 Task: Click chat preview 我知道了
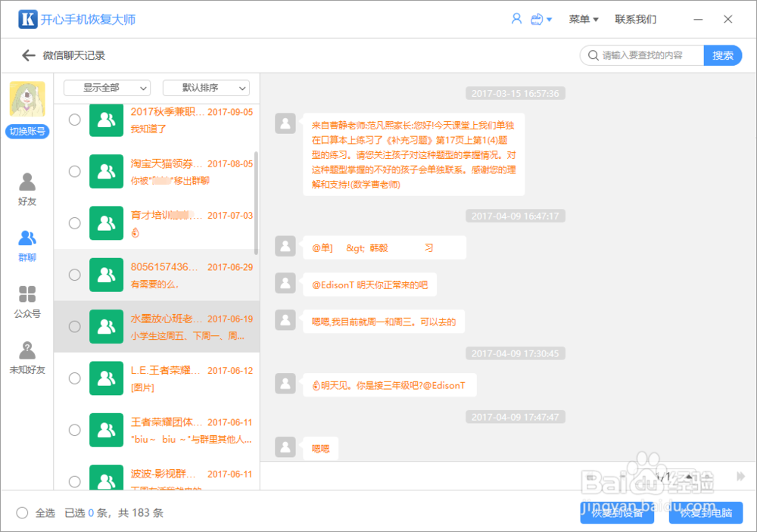click(x=148, y=129)
